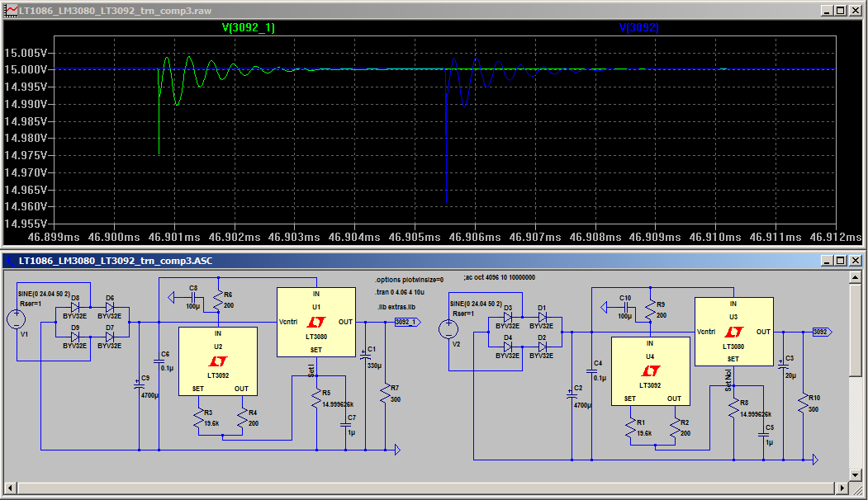Click the schematic horizontal scrollbar left arrow
Image resolution: width=868 pixels, height=500 pixels.
point(11,488)
